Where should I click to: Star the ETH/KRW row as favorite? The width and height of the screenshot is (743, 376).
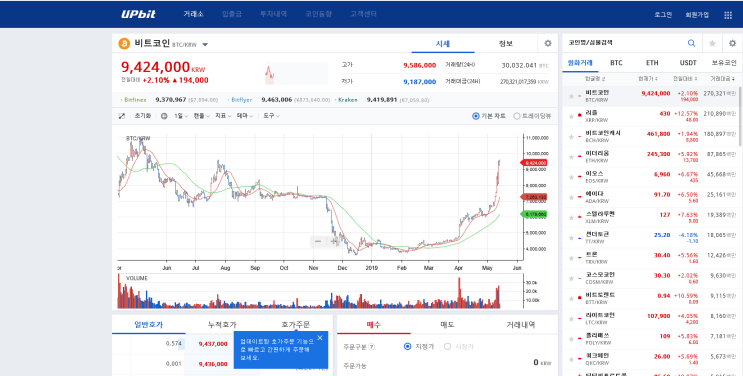pos(571,157)
